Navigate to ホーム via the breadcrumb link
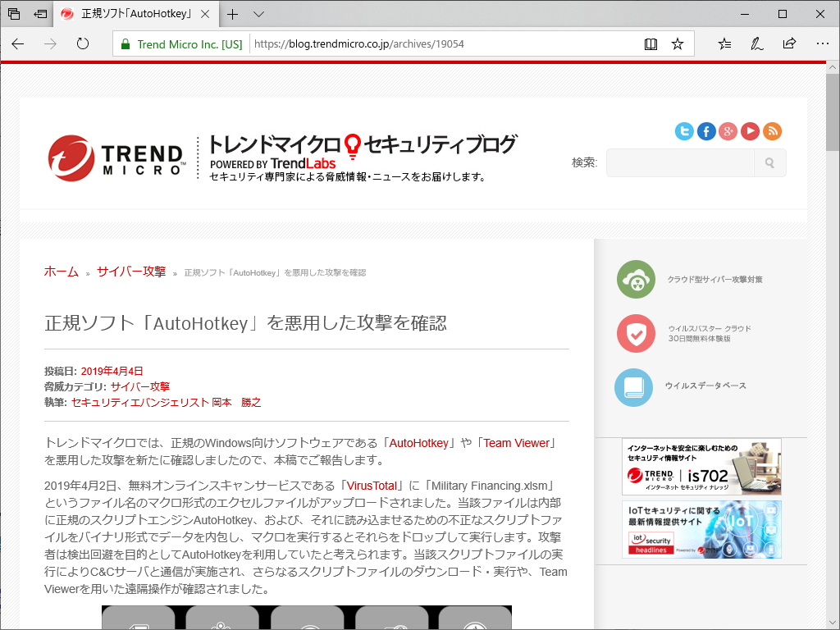Screen dimensions: 840x630 tap(61, 272)
